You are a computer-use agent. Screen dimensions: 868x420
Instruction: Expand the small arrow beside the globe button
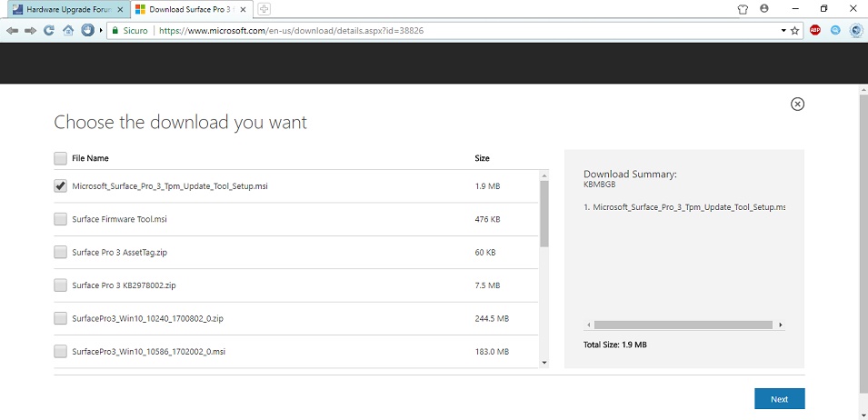101,31
